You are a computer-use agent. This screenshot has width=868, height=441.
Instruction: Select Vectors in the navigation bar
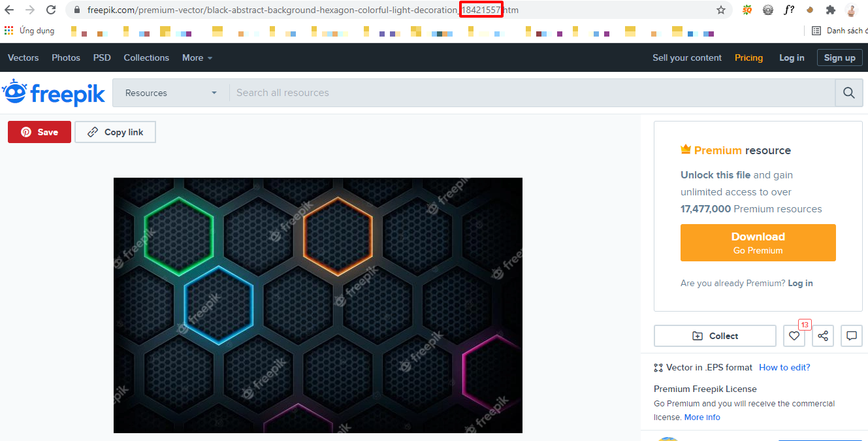tap(23, 57)
